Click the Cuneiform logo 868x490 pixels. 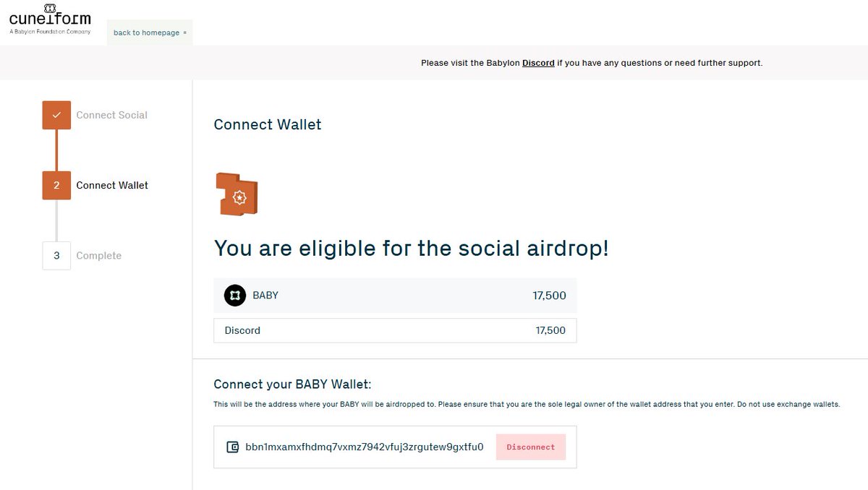click(50, 20)
